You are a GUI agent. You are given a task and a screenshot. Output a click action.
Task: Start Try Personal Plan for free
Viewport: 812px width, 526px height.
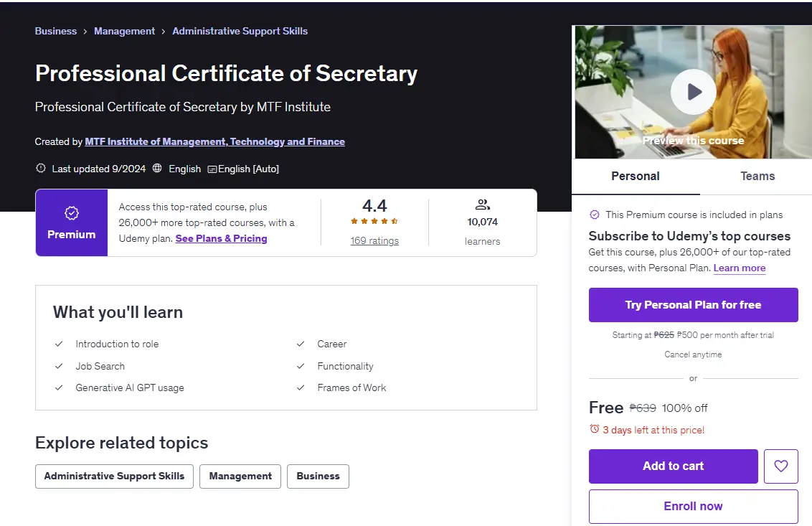tap(693, 305)
